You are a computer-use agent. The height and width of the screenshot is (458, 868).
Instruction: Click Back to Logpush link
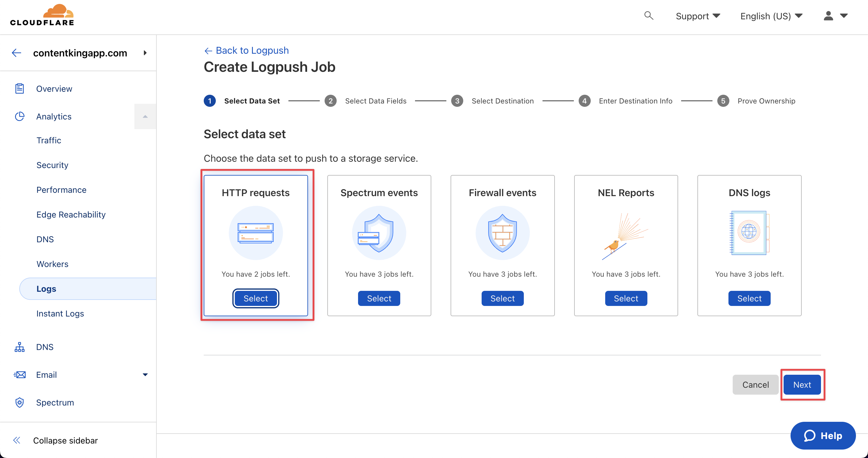coord(246,50)
